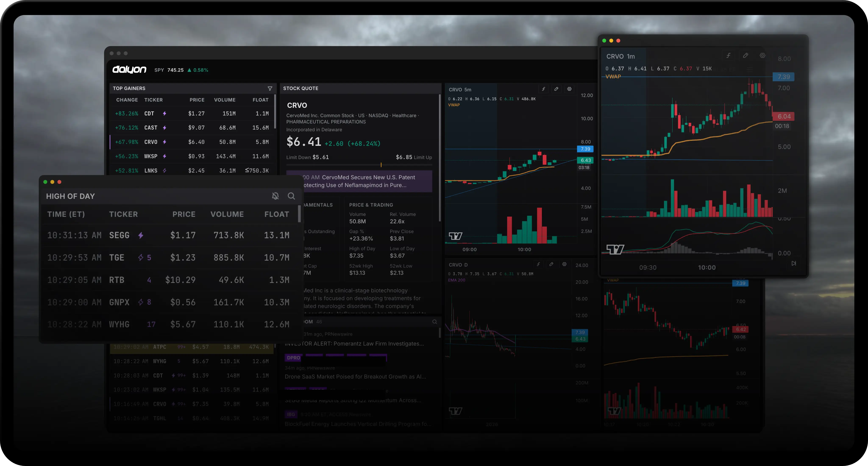Select drawing pencil on CRVO 1m chart

point(745,55)
